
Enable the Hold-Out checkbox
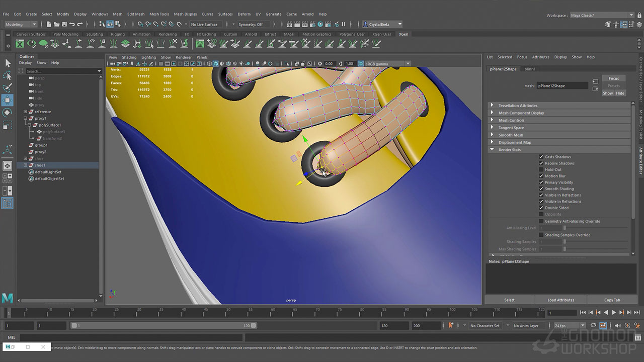click(x=541, y=169)
